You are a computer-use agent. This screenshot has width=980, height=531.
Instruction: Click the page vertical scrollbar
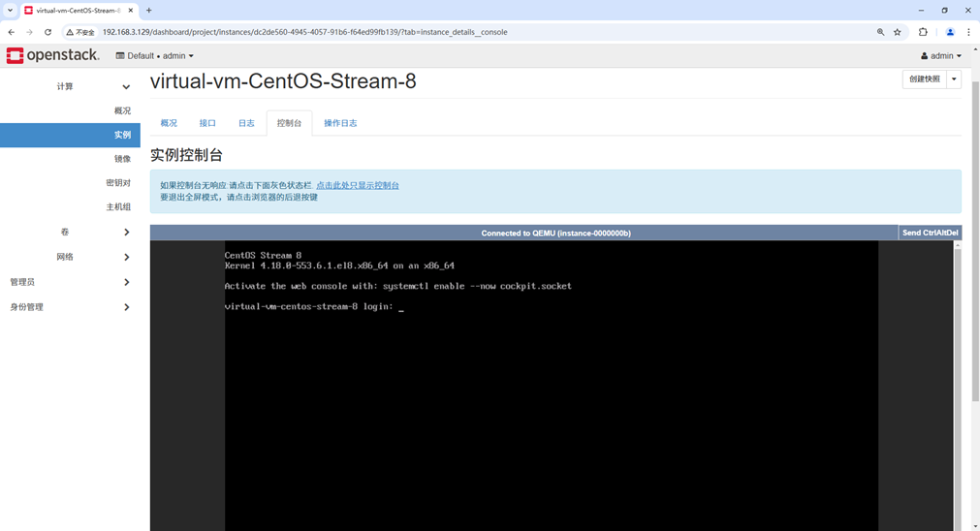click(975, 241)
